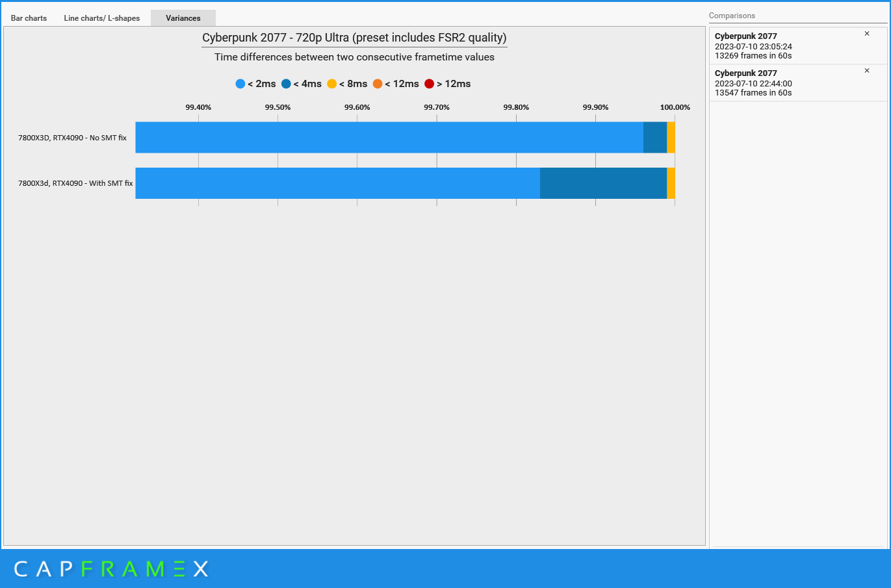
Task: Toggle the < 12ms legend marker
Action: coord(378,84)
